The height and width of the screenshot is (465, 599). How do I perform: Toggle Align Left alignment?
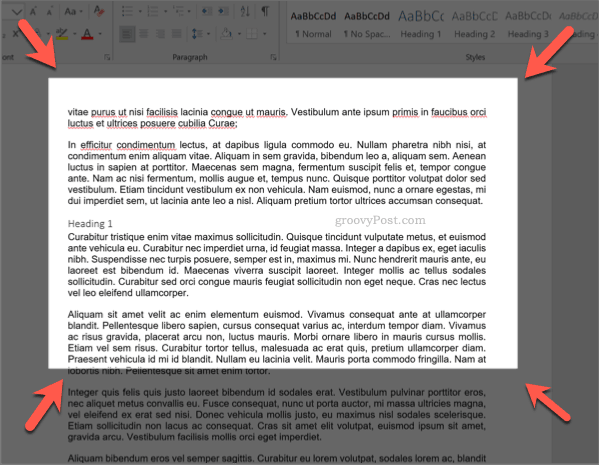tap(127, 34)
